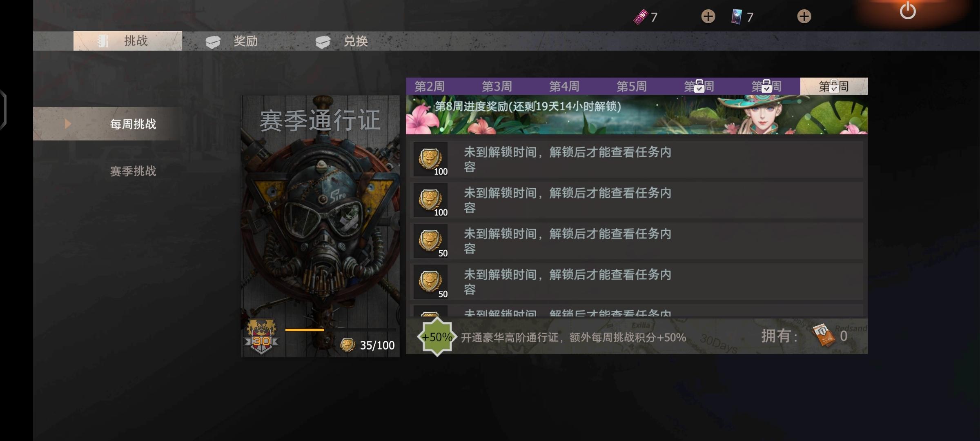Open the 兑换 tab
This screenshot has height=441, width=980.
[342, 41]
